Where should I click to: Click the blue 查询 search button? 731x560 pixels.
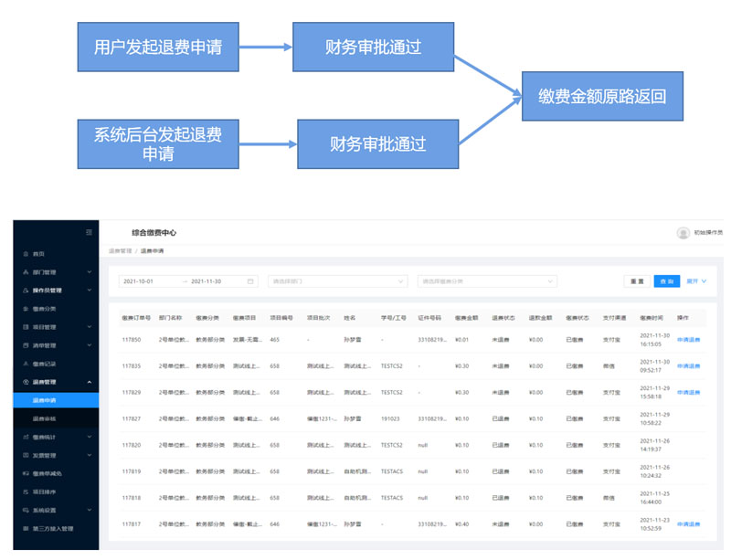[666, 281]
